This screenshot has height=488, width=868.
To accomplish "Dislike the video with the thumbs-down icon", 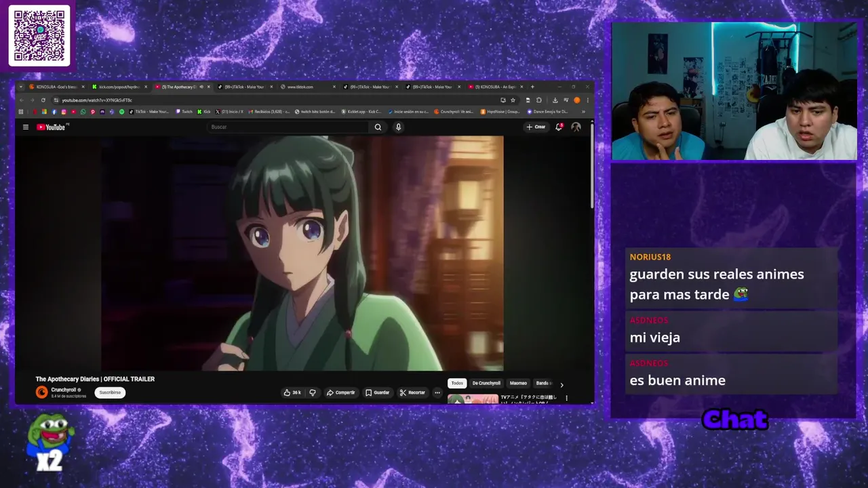I will click(x=313, y=392).
